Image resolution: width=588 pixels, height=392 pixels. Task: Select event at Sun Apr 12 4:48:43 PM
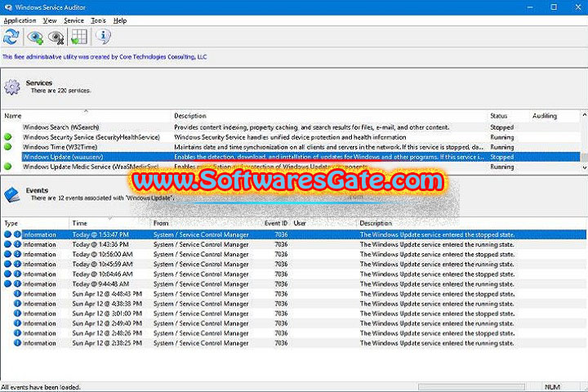click(x=294, y=294)
